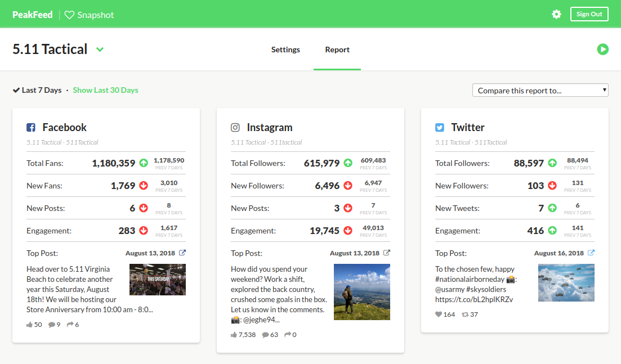Open Facebook top post external link icon
621x364 pixels.
click(182, 253)
